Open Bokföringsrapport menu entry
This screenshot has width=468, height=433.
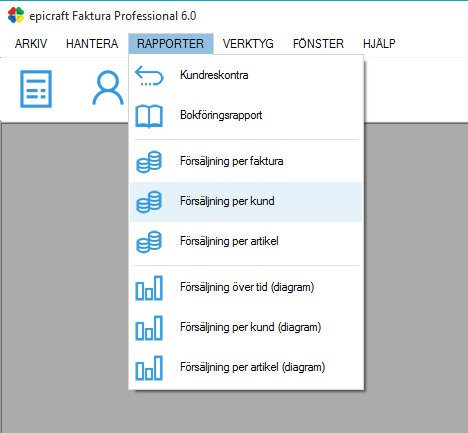[246, 115]
